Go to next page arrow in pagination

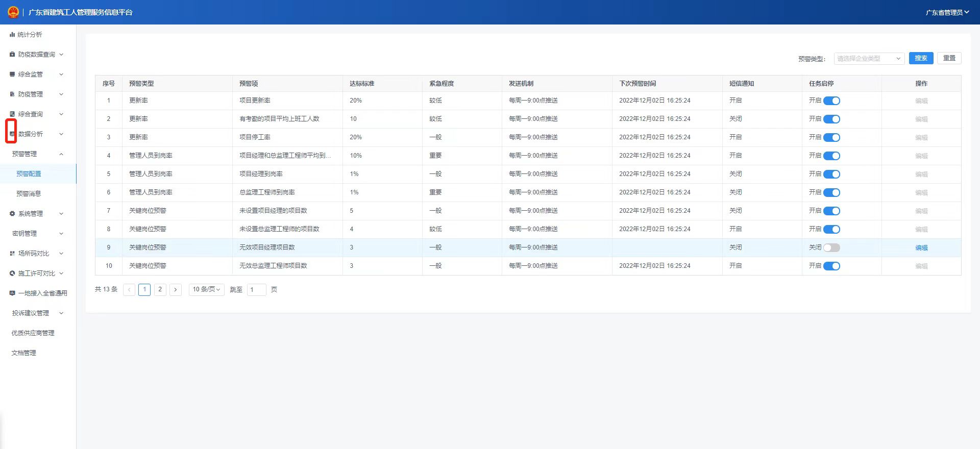pyautogui.click(x=176, y=290)
